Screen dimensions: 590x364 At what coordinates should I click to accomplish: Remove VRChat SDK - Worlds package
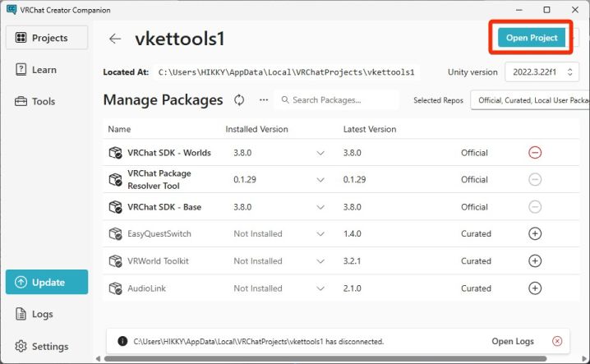[x=535, y=152]
